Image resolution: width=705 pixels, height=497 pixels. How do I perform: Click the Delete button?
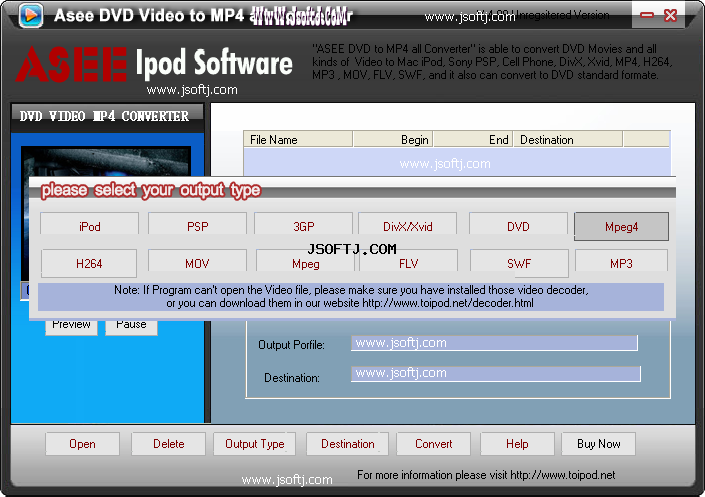(x=169, y=444)
